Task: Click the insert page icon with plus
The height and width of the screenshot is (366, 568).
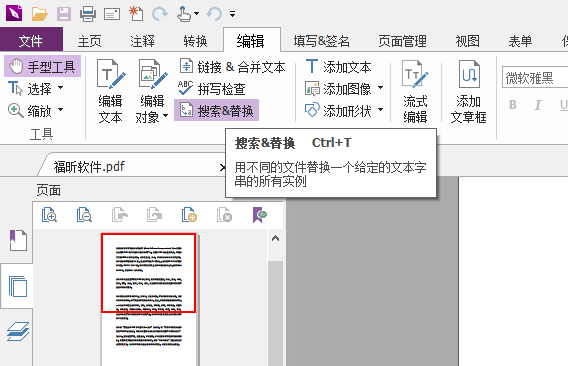Action: (189, 215)
